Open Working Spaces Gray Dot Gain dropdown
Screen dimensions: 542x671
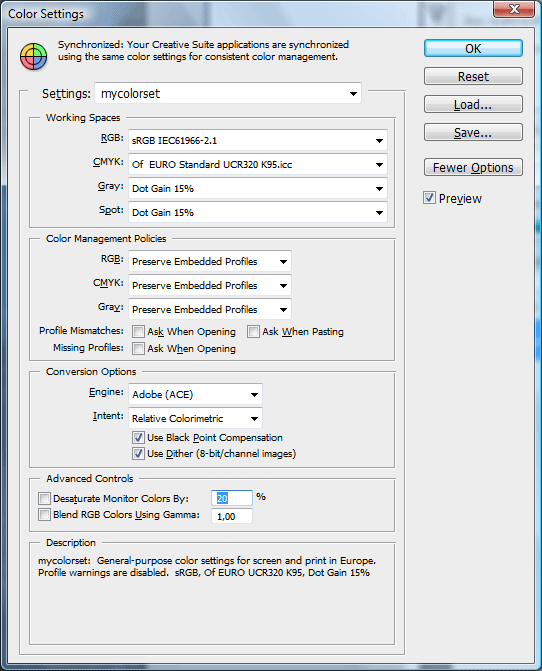(258, 188)
